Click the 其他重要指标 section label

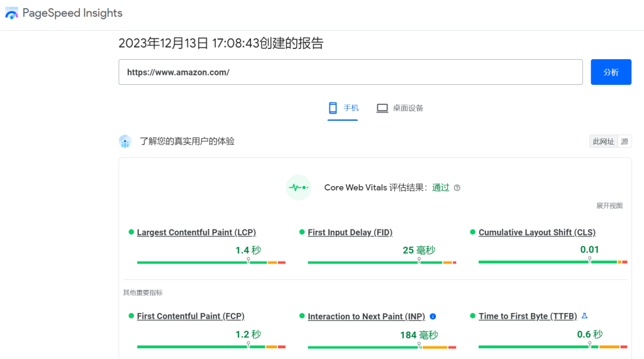point(143,292)
